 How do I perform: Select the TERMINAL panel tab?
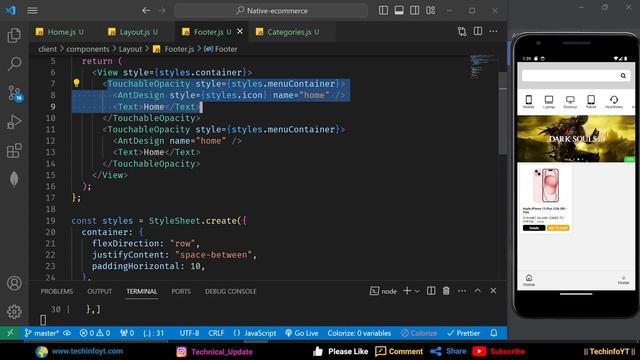pos(142,291)
